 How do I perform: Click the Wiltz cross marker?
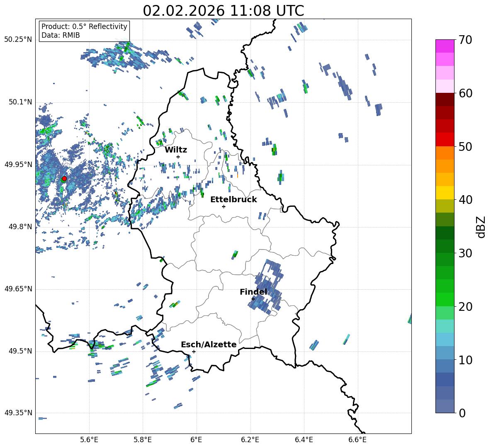[x=178, y=157]
